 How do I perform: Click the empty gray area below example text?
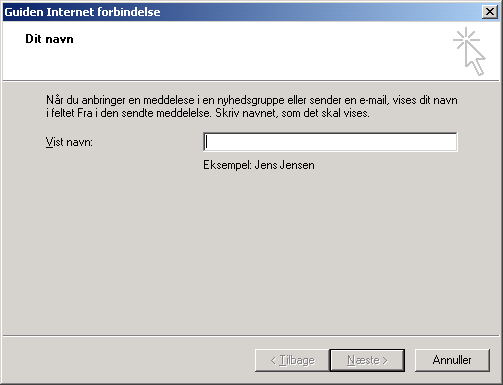[251, 253]
